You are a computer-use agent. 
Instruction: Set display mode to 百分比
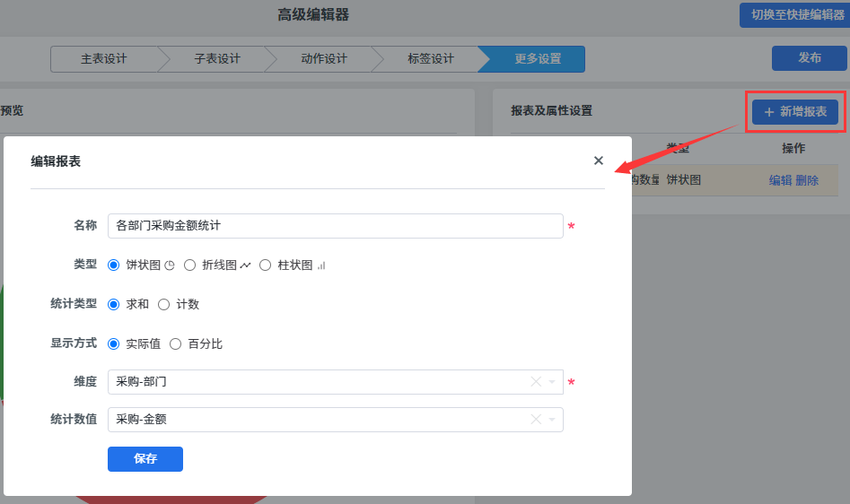pyautogui.click(x=176, y=343)
